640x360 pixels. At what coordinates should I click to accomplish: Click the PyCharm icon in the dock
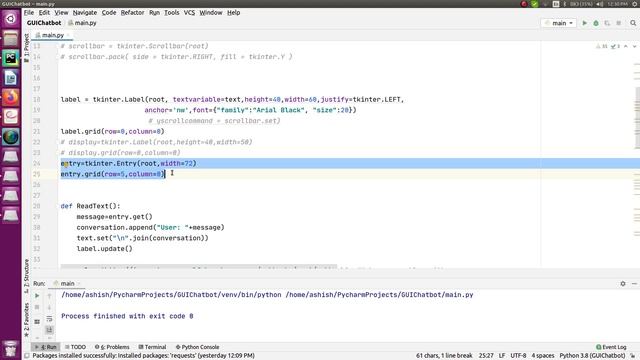click(x=11, y=58)
